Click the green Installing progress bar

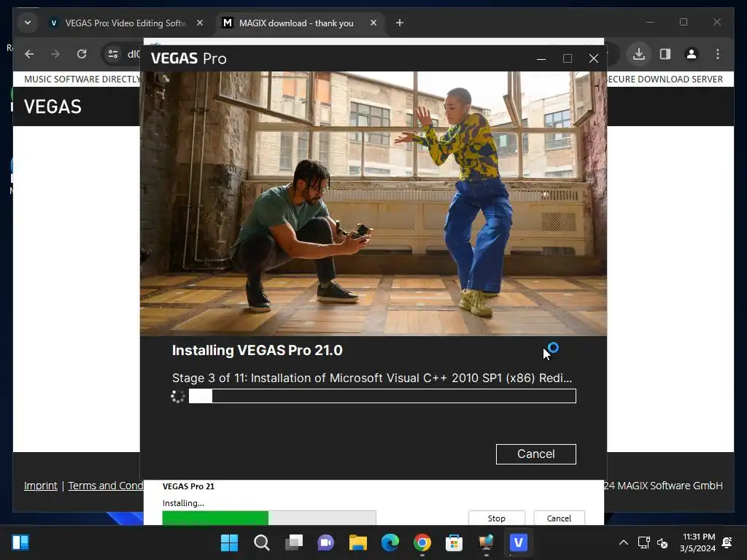point(269,518)
